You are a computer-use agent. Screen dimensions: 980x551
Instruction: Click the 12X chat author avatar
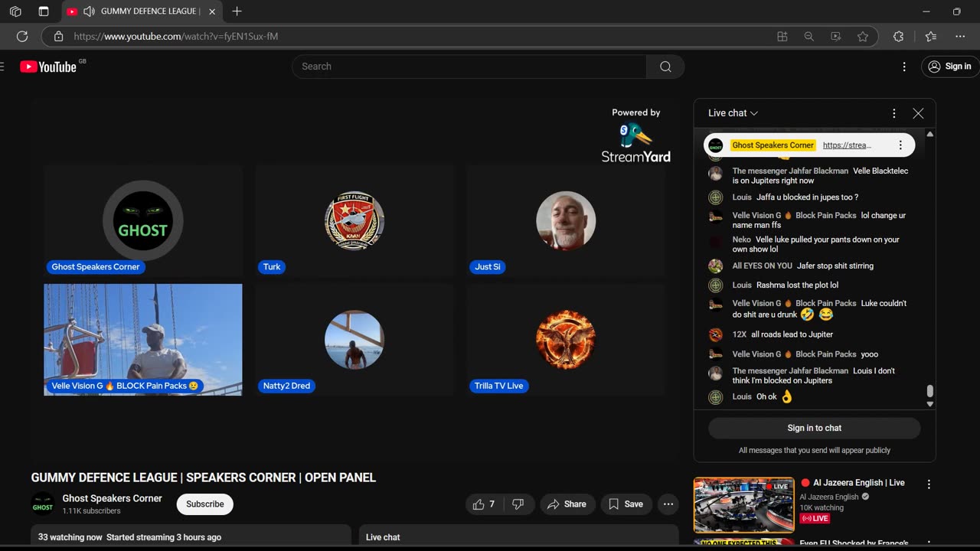[x=715, y=334]
